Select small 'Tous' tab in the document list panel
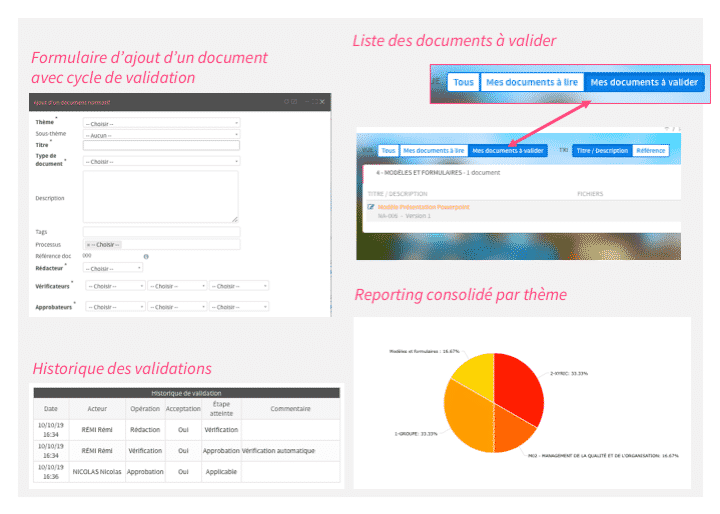This screenshot has height=514, width=720. (x=388, y=151)
